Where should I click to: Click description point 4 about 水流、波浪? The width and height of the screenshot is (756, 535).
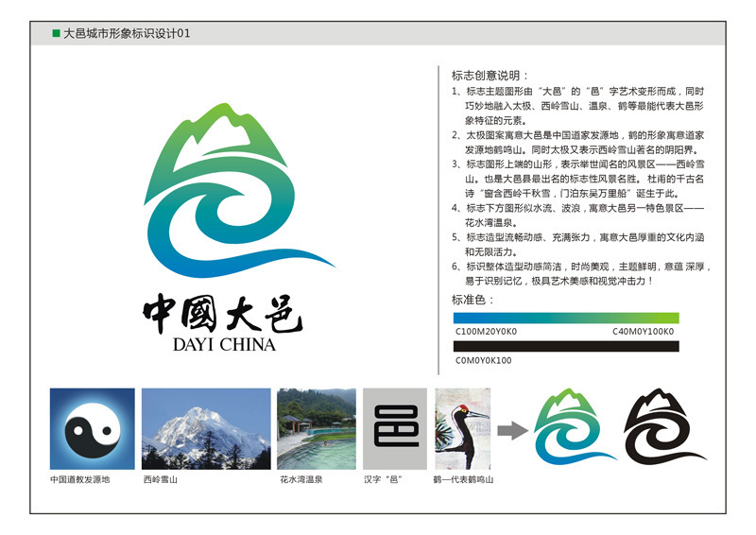click(577, 216)
